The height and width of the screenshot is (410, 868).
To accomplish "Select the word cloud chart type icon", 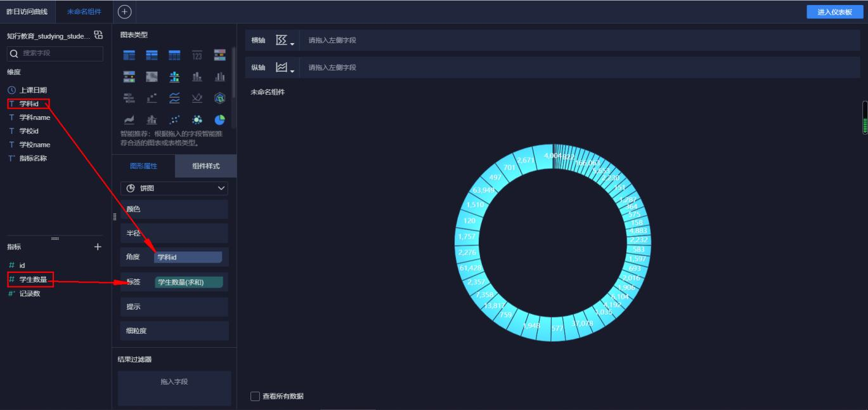I will (196, 120).
